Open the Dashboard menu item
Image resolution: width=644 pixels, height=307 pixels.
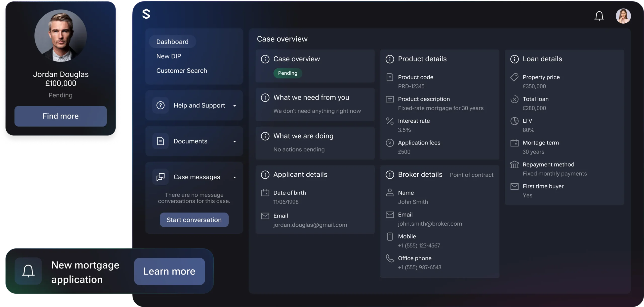(172, 42)
